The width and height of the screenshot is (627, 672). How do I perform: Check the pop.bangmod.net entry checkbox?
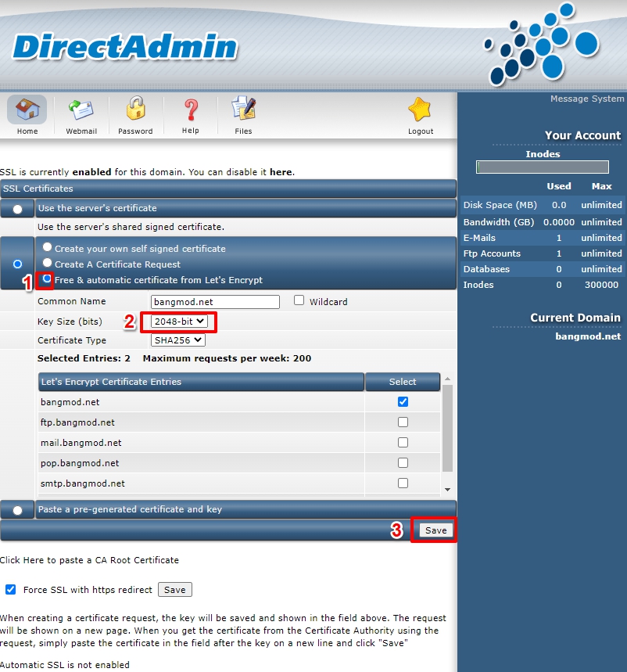tap(403, 463)
